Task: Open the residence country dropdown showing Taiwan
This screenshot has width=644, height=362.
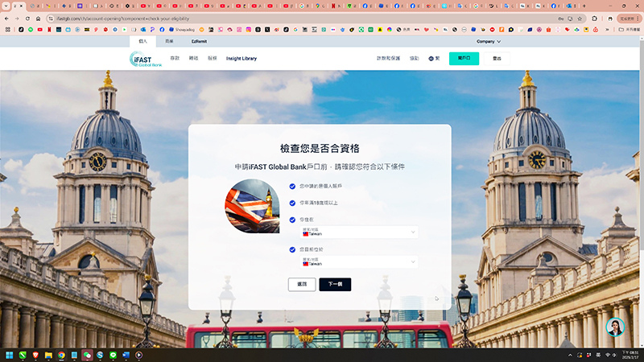Action: point(359,232)
